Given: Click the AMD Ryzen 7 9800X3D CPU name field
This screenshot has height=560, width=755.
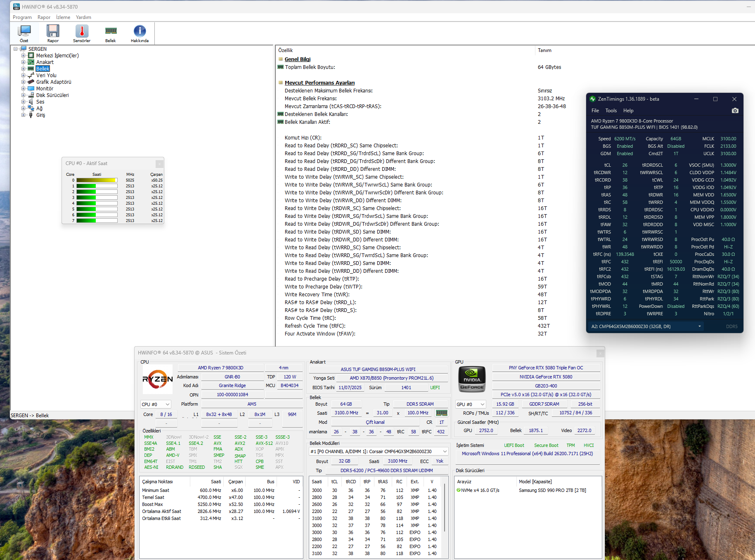Looking at the screenshot, I should point(220,368).
